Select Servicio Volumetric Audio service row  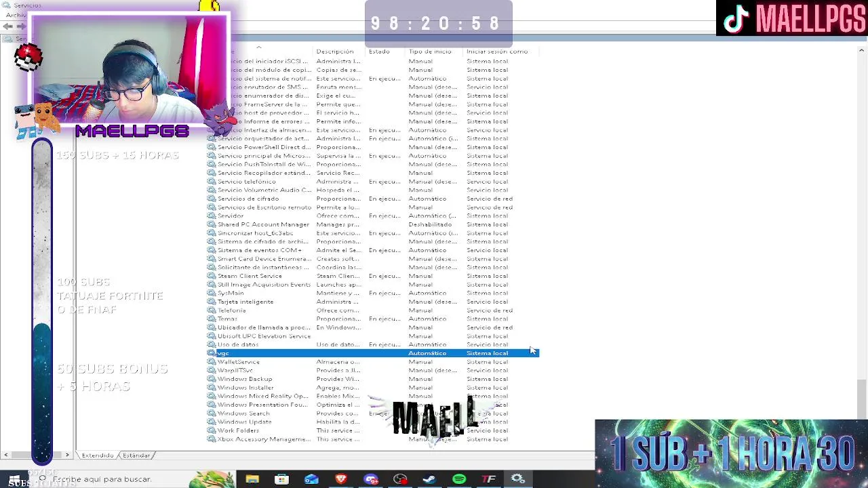[x=373, y=190]
